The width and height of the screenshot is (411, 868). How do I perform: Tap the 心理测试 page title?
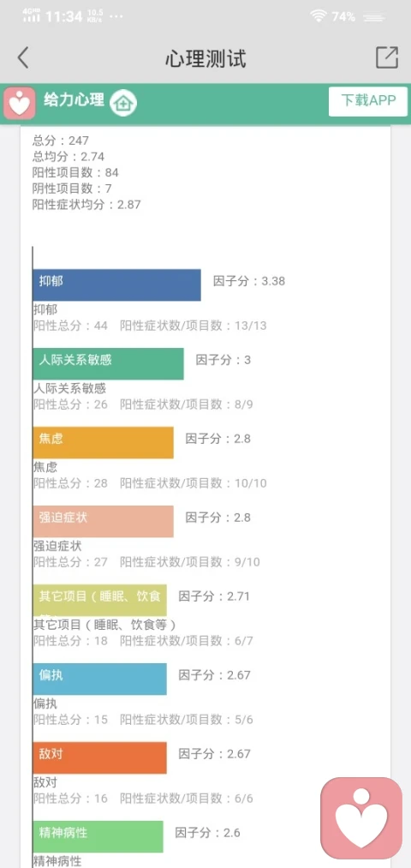click(x=205, y=58)
